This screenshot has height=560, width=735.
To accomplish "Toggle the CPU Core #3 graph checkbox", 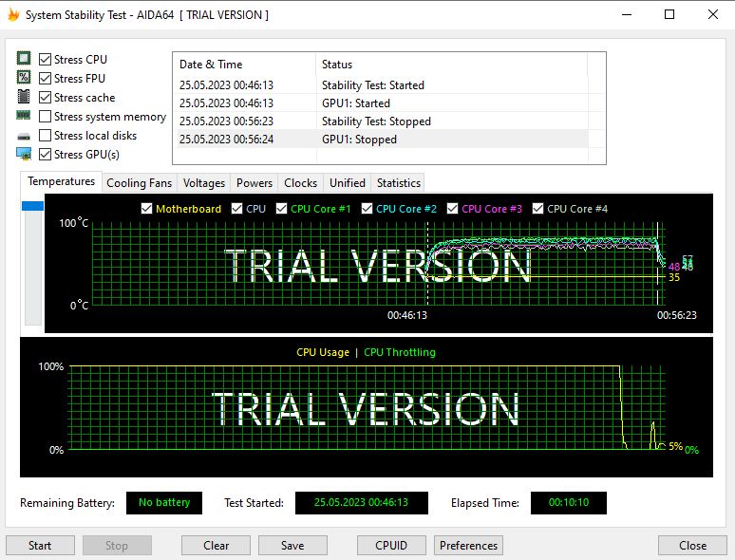I will (452, 209).
